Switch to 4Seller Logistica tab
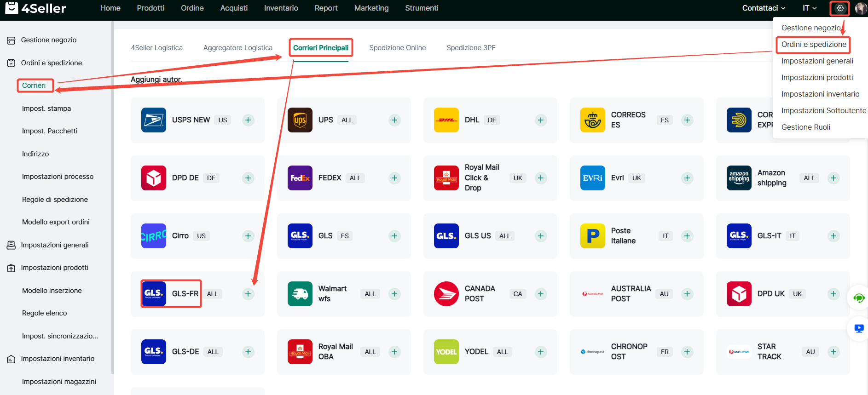868x395 pixels. [x=157, y=48]
